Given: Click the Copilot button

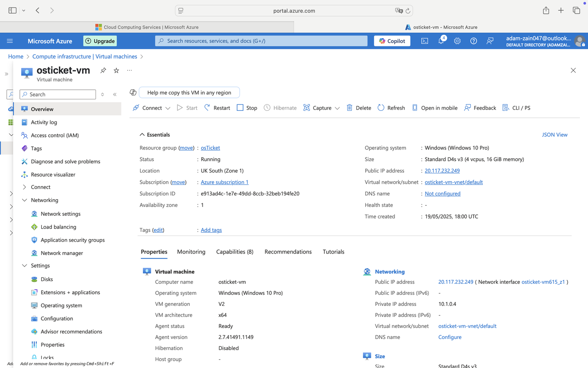Looking at the screenshot, I should point(392,41).
